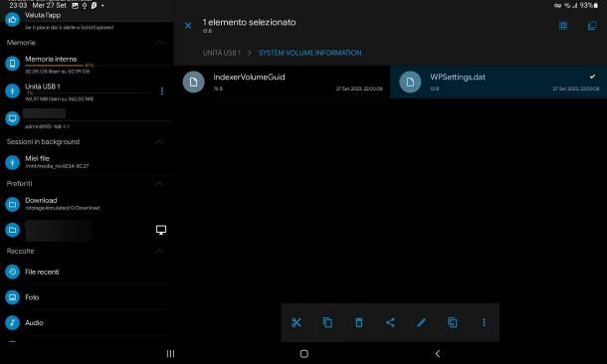Tap the WPSettings.dat file name
607x364 pixels.
[x=458, y=77]
